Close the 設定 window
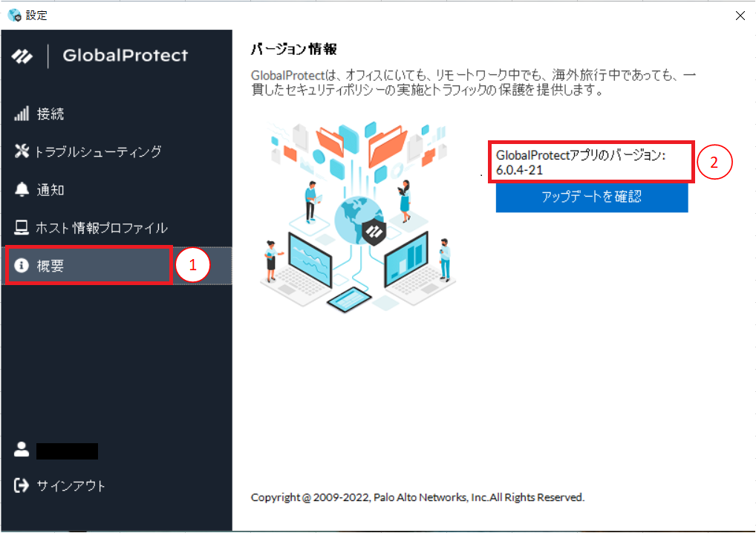This screenshot has width=756, height=533. 740,16
